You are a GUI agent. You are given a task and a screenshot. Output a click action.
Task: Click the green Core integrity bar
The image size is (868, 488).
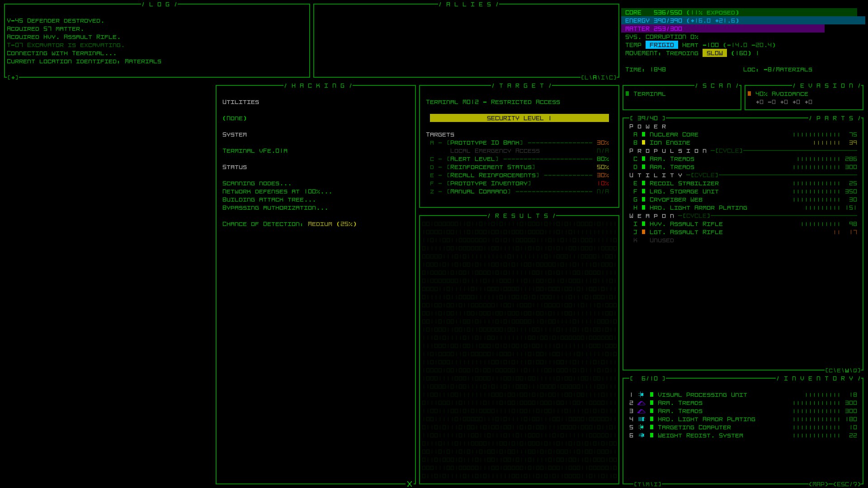[739, 13]
